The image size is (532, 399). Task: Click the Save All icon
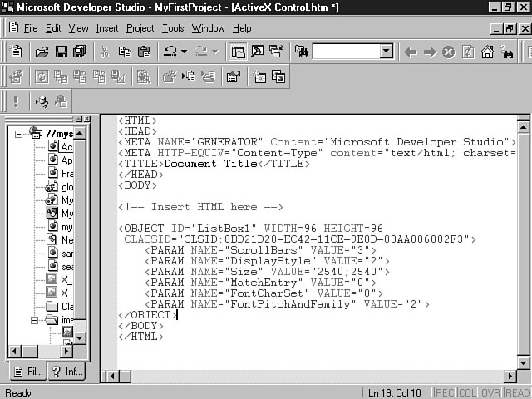coord(80,52)
